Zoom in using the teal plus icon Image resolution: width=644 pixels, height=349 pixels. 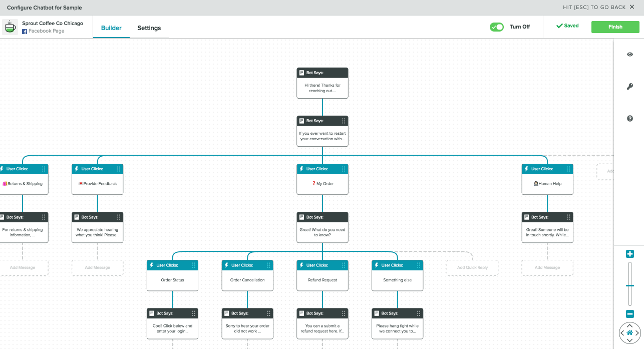[x=629, y=254]
